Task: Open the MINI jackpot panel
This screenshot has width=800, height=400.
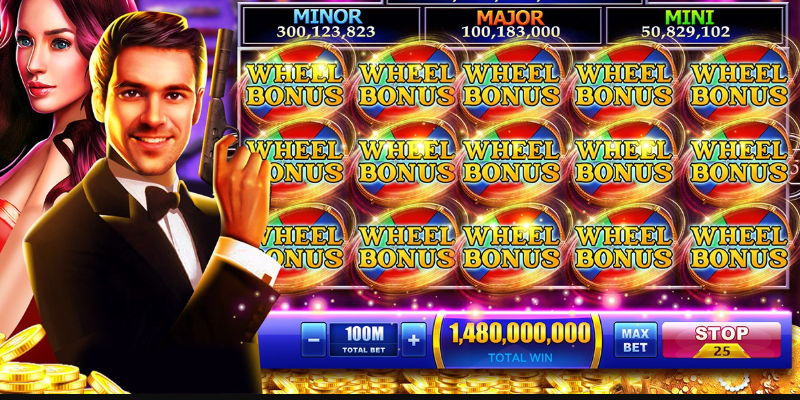Action: 694,25
